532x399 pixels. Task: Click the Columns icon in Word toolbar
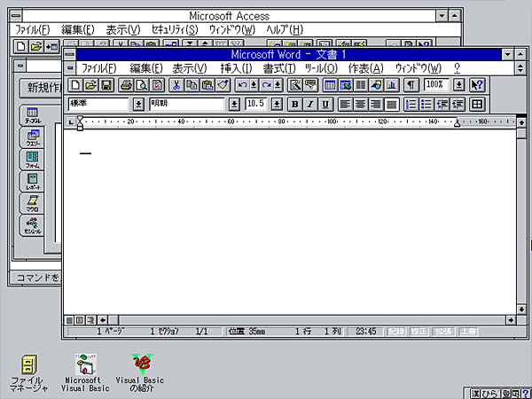(x=361, y=85)
